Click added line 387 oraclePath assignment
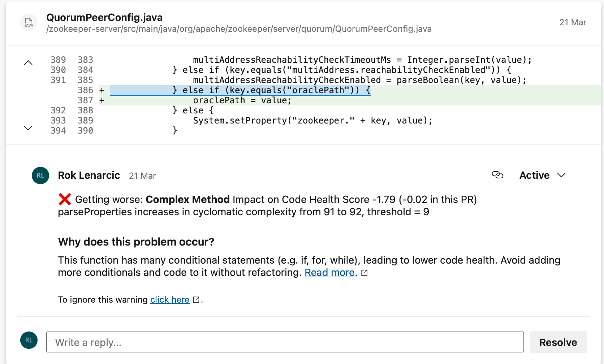This screenshot has height=364, width=604. click(242, 100)
